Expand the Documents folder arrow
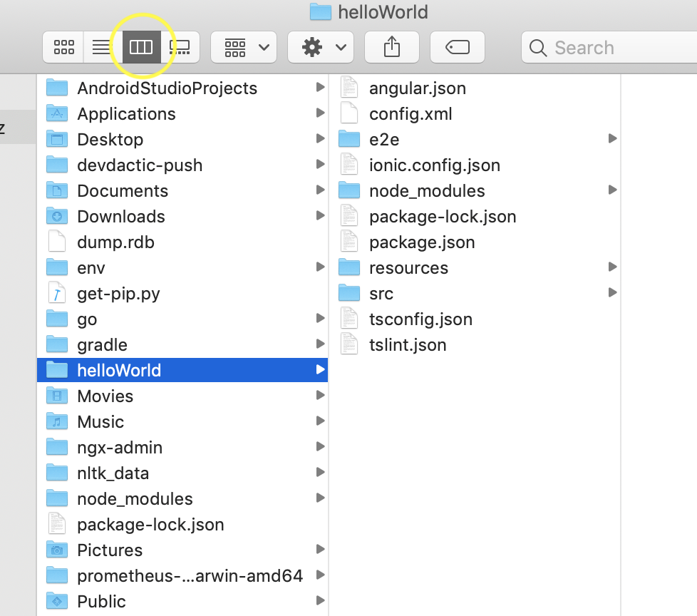Viewport: 697px width, 616px height. (x=320, y=190)
